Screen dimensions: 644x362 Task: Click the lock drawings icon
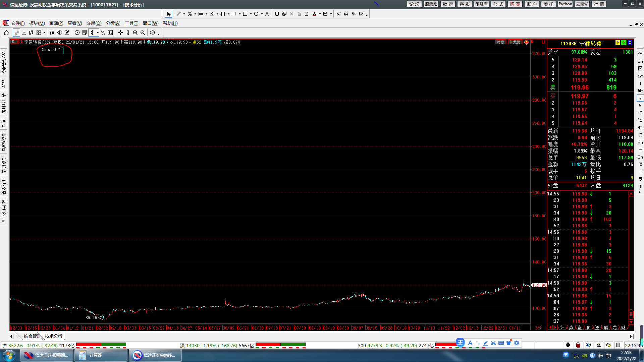click(307, 14)
